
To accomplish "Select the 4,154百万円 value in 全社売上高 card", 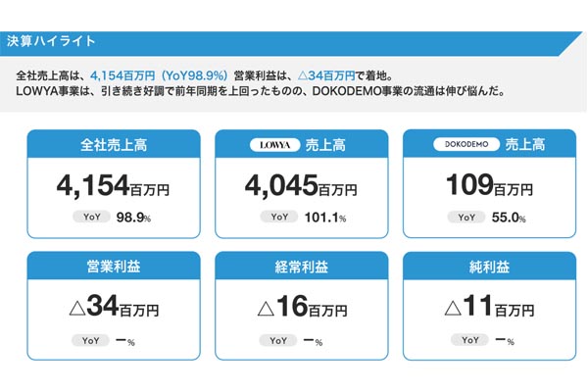I will pos(110,185).
